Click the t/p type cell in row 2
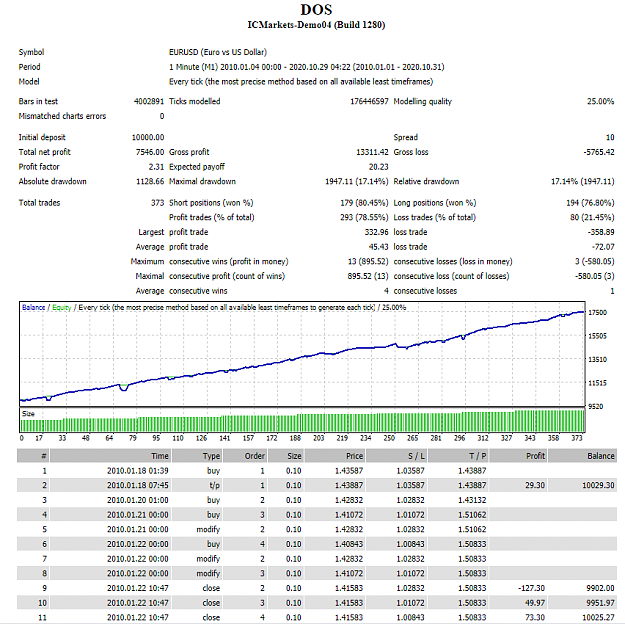The image size is (625, 624). pyautogui.click(x=214, y=485)
